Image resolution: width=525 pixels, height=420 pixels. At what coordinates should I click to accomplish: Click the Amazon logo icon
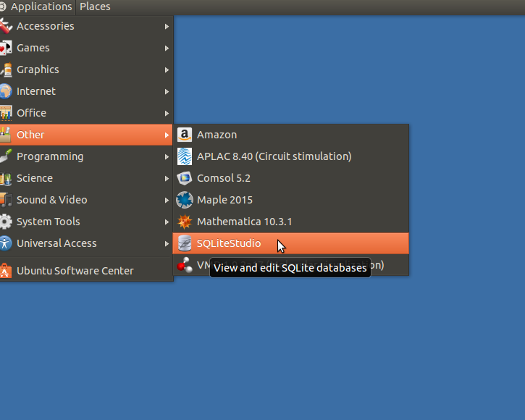coord(185,135)
